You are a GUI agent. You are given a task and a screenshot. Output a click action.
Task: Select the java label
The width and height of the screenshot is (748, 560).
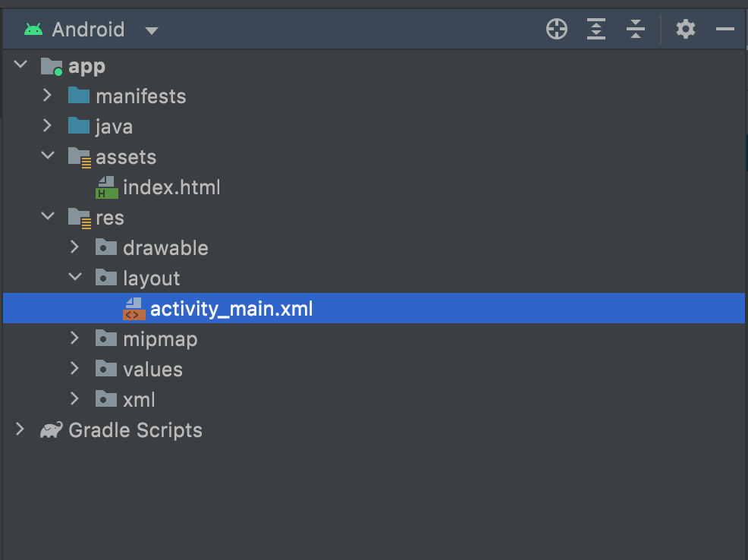coord(114,127)
